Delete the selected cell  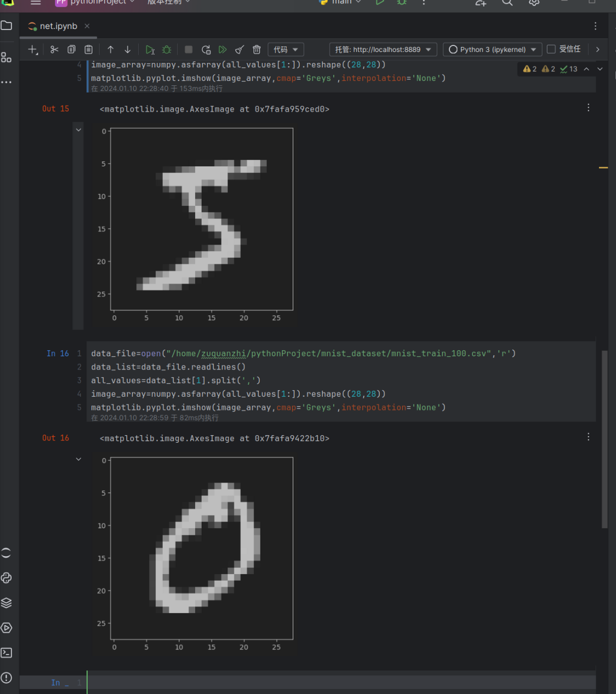click(x=256, y=50)
